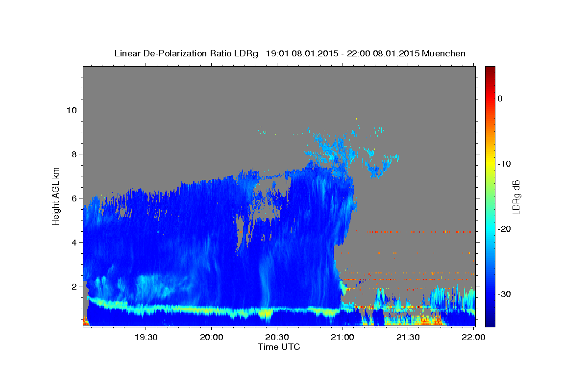588x392 pixels.
Task: Click the 19:30 time tick label
Action: pyautogui.click(x=146, y=337)
